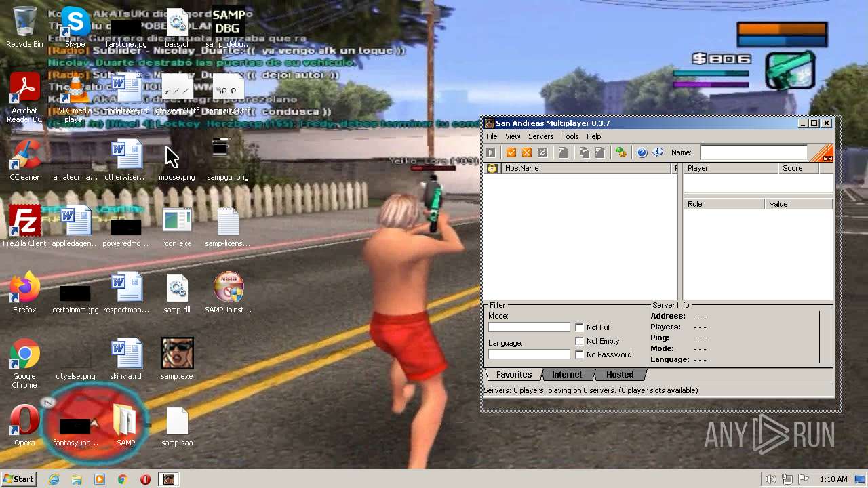This screenshot has height=488, width=868.
Task: Open Settings via the green tools icon
Action: tap(620, 152)
